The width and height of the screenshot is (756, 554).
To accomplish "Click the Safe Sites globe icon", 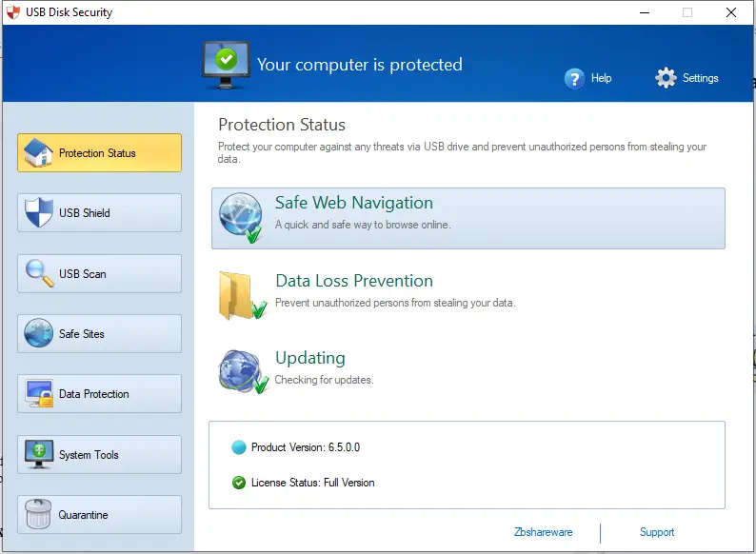I will point(39,333).
